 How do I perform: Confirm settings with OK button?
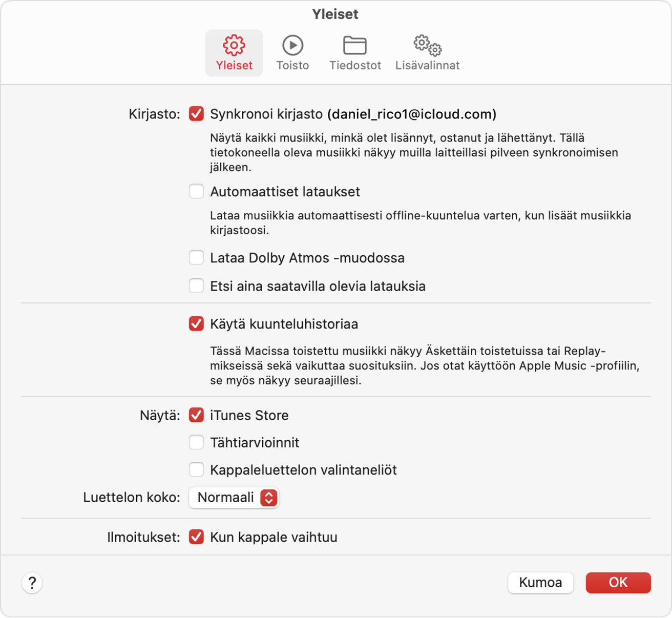(x=618, y=583)
